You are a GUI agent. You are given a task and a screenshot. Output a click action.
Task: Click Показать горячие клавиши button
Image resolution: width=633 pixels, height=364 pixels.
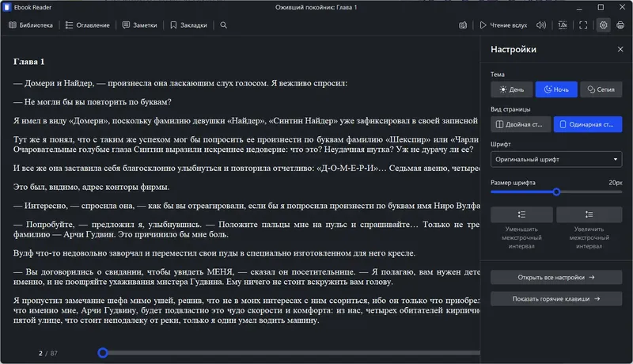[556, 299]
